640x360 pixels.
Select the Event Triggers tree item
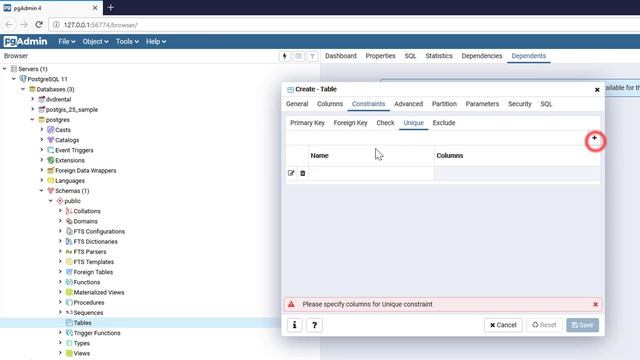[x=74, y=150]
